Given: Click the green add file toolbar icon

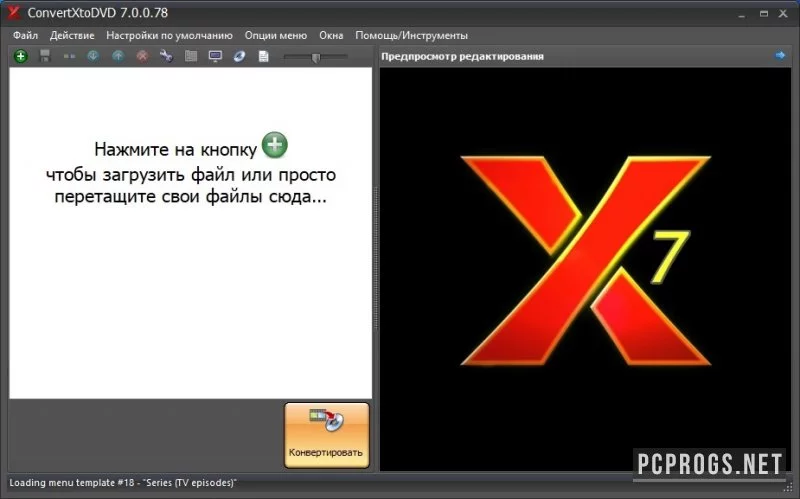Looking at the screenshot, I should click(x=20, y=56).
